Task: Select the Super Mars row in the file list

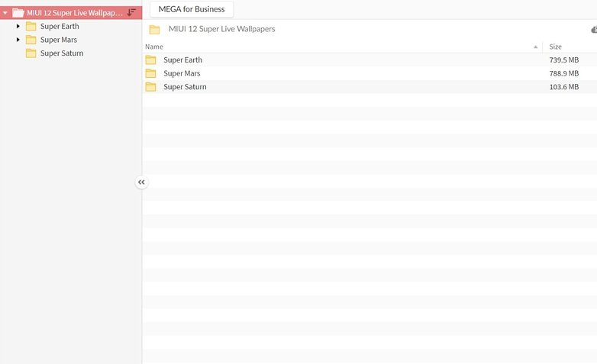Action: pos(369,73)
